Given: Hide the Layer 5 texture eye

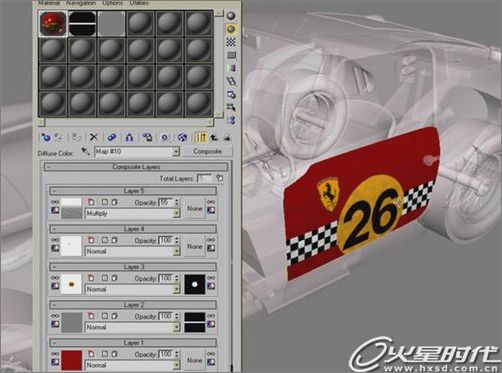Looking at the screenshot, I should coord(55,202).
